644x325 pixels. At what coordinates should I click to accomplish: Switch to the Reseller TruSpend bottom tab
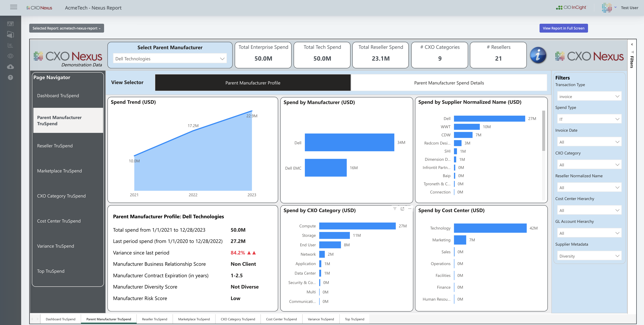[x=154, y=319]
